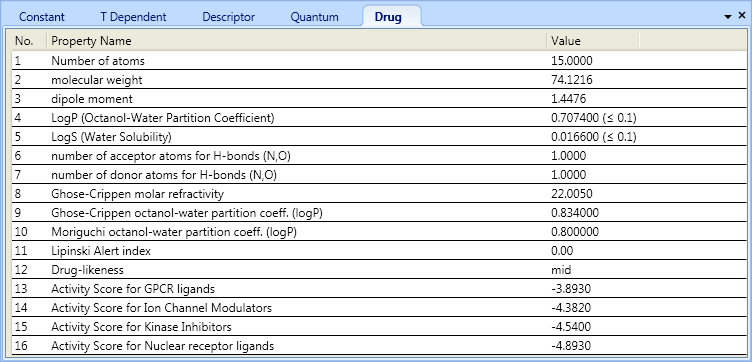Select Ghose-Crippen octanol-water partition coeff. row
The width and height of the screenshot is (752, 362).
point(379,213)
